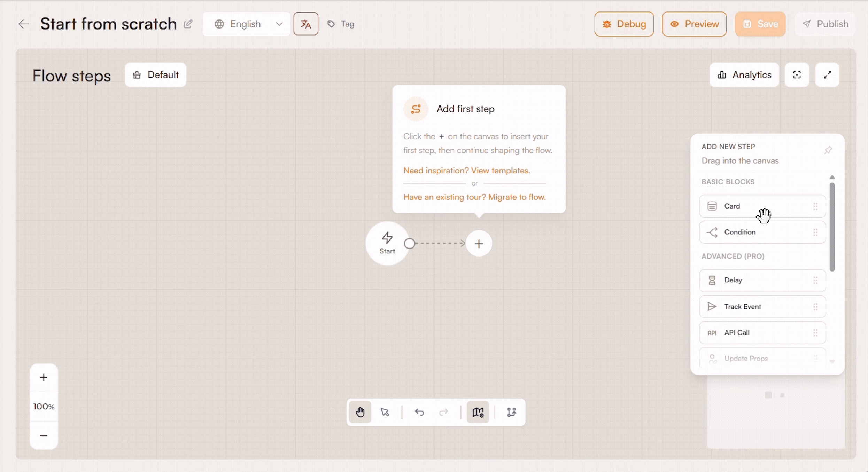Zoom out of the canvas

44,435
